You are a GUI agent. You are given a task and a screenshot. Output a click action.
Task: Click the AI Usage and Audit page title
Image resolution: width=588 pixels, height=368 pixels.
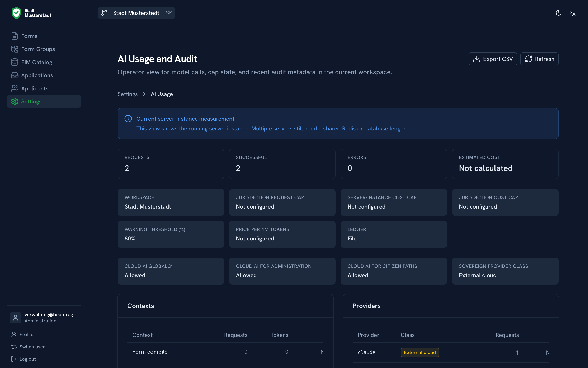(157, 59)
